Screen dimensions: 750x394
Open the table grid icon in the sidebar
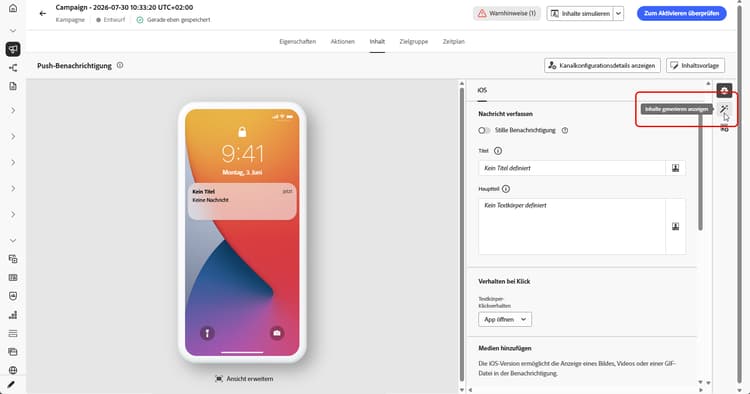pyautogui.click(x=13, y=277)
